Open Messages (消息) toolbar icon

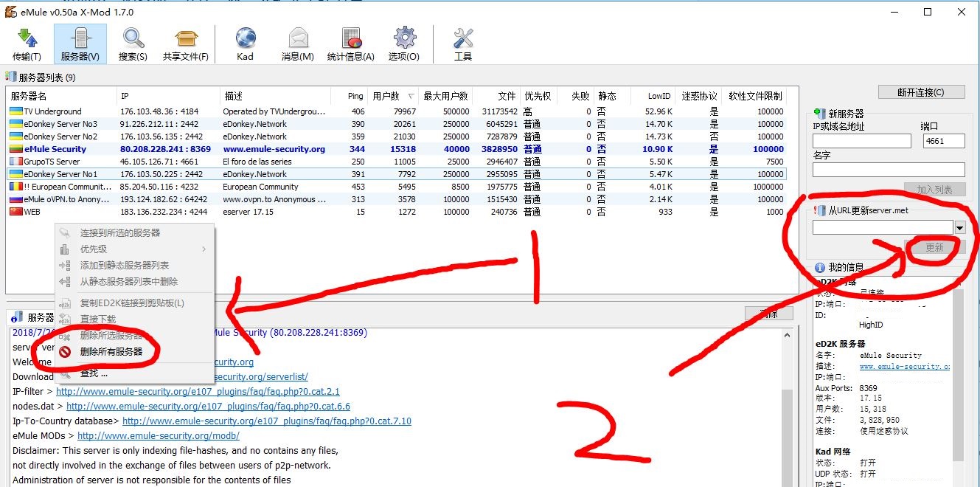(298, 44)
